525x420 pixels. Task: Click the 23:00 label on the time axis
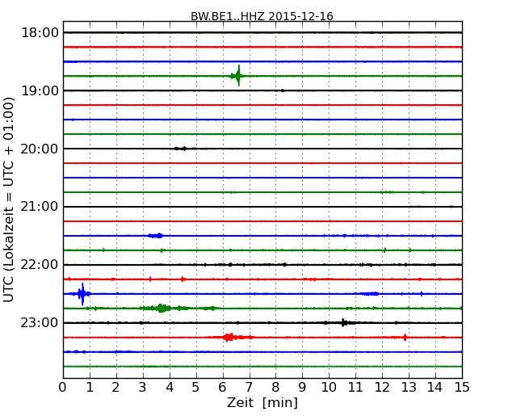coord(40,323)
